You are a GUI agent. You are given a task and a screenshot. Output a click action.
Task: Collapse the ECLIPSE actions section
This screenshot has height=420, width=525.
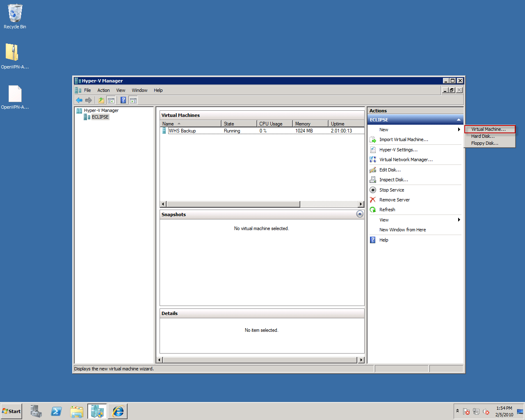[x=459, y=120]
